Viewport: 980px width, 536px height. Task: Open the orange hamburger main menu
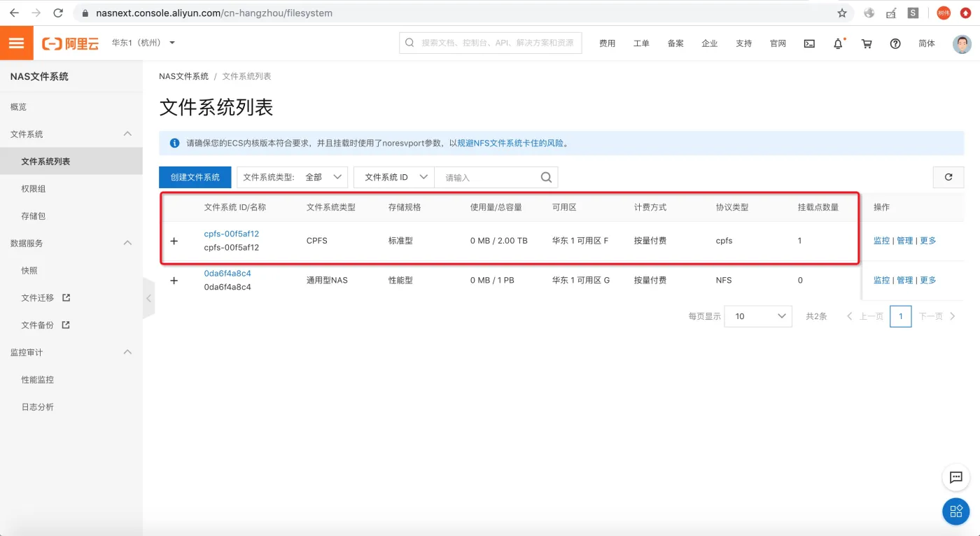(x=17, y=43)
